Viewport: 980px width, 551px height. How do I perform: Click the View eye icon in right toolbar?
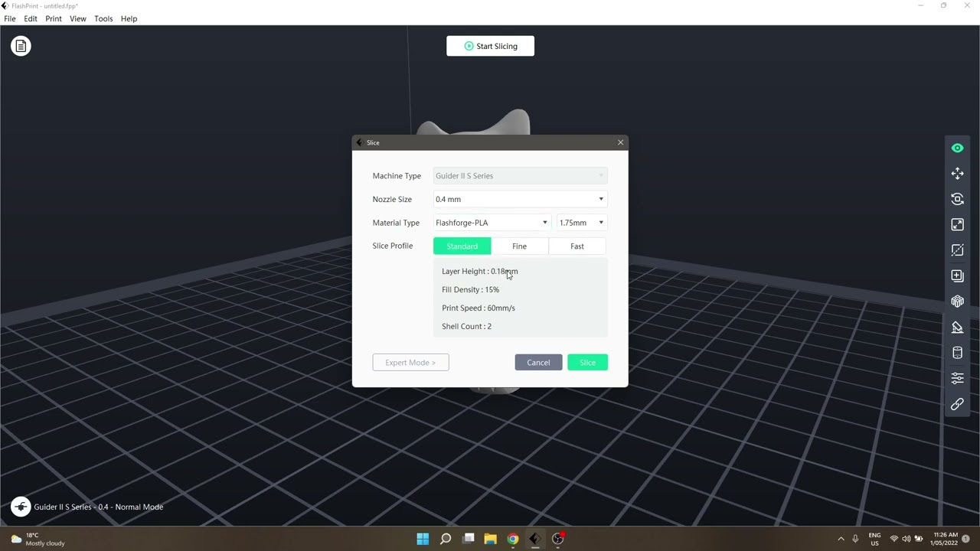957,148
